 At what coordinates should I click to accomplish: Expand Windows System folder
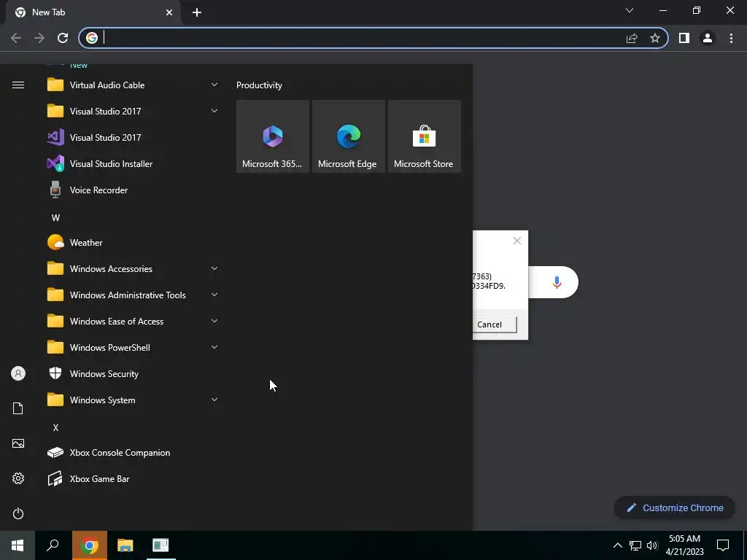tap(133, 400)
